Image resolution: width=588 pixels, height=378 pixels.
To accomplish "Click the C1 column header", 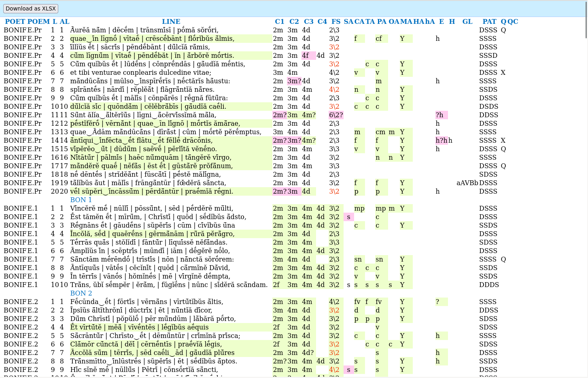I will pos(279,21).
